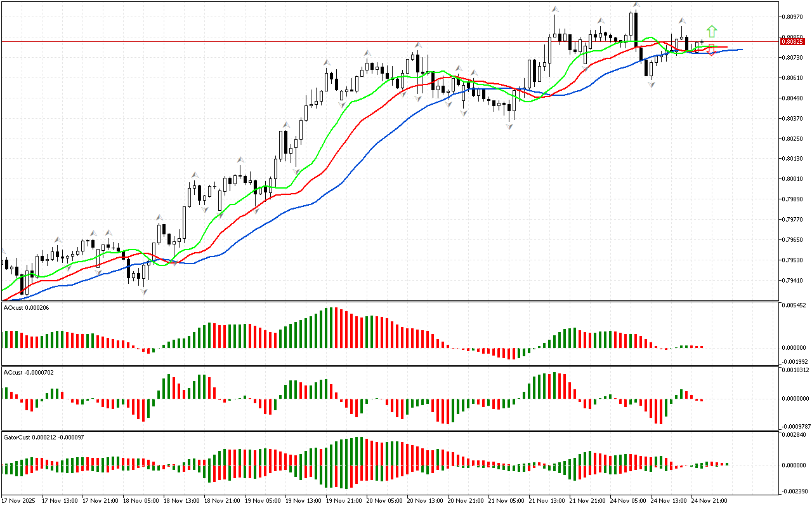Select the up fractal above the 18 Nov 13:00 candle
This screenshot has width=812, height=508.
195,173
